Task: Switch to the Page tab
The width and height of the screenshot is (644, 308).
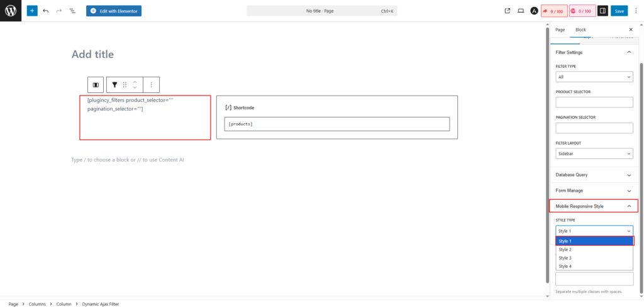Action: [560, 30]
